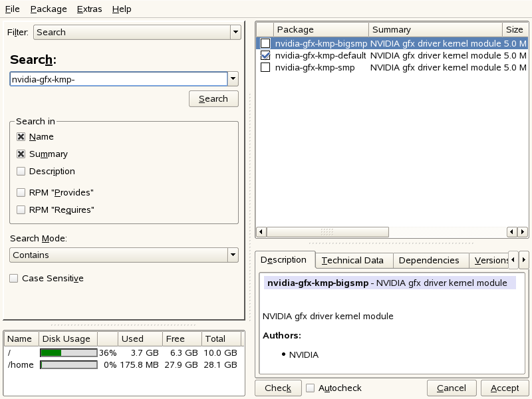Screen dimensions: 532x399
Task: Sort by the Package column header
Action: (x=321, y=29)
